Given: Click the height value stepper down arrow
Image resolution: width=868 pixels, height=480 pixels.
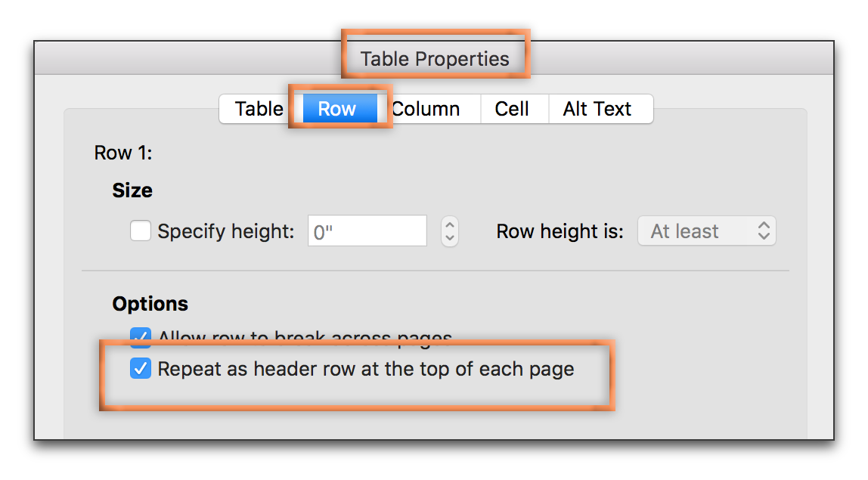Looking at the screenshot, I should click(449, 236).
